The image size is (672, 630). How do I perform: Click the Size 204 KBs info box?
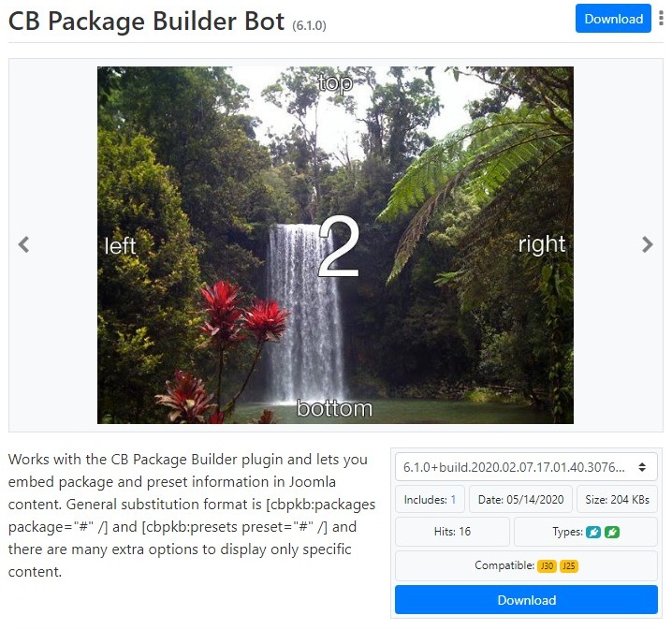click(617, 499)
